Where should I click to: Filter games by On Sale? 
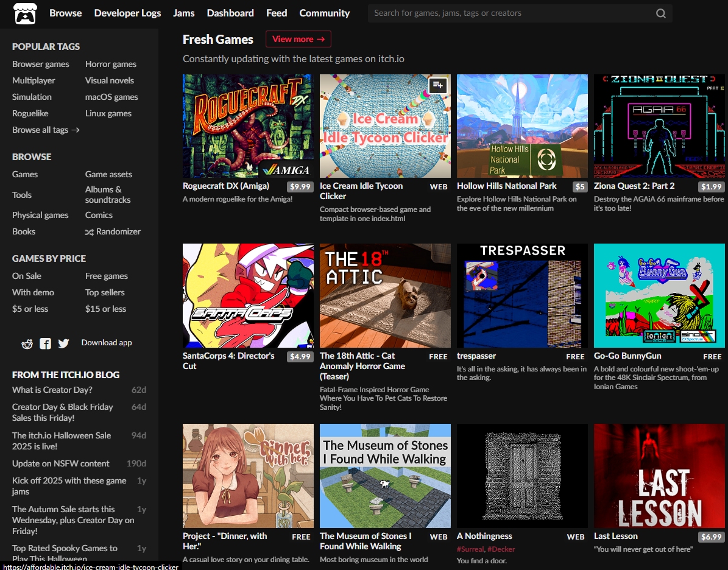(x=27, y=276)
